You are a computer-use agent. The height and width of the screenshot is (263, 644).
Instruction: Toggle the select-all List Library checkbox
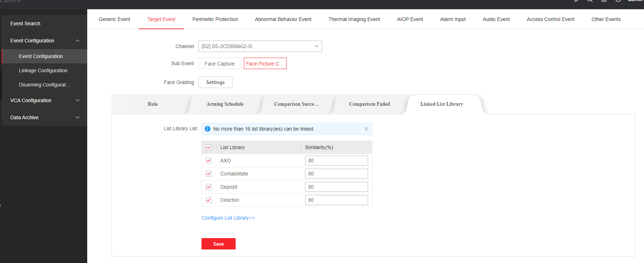(209, 147)
